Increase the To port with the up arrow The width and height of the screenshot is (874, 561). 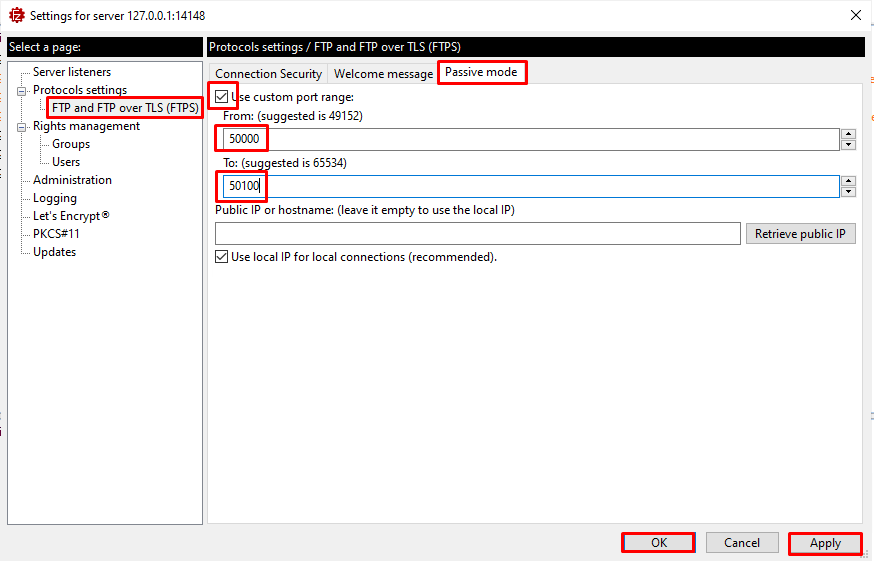[848, 181]
